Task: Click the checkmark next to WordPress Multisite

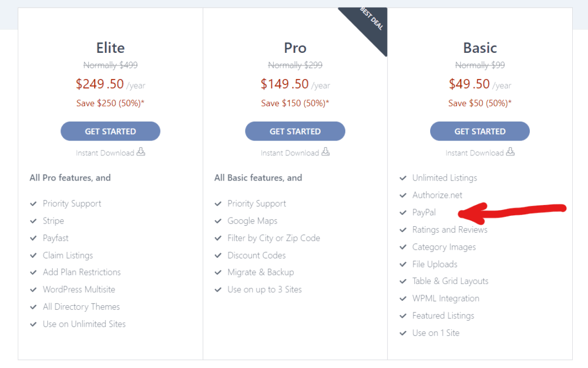Action: [34, 289]
